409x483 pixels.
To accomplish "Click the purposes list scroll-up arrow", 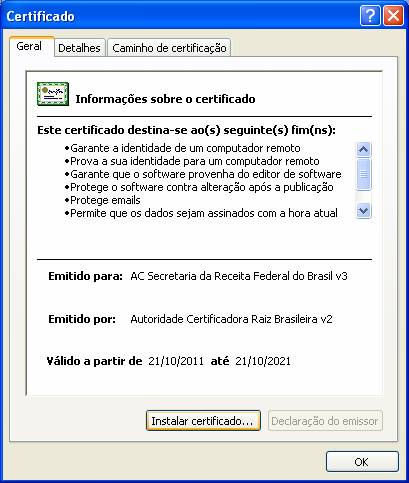I will (x=363, y=150).
